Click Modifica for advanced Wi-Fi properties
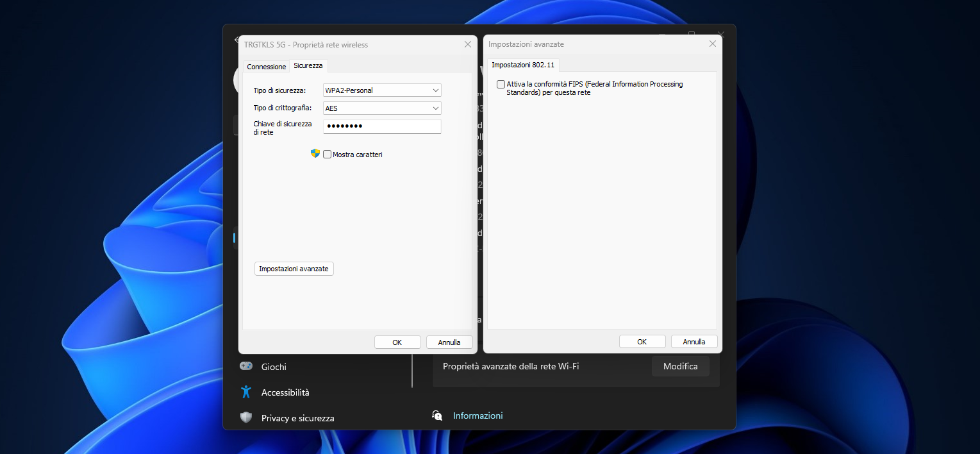980x454 pixels. click(680, 366)
